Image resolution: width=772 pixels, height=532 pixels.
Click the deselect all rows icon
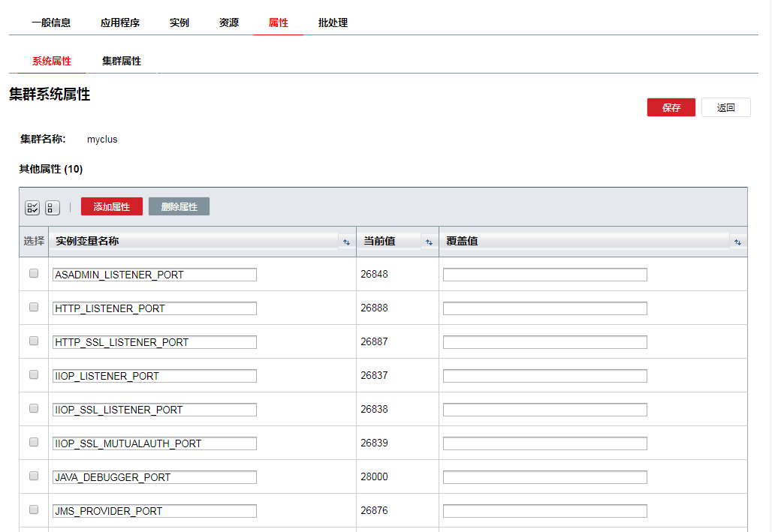coord(53,208)
